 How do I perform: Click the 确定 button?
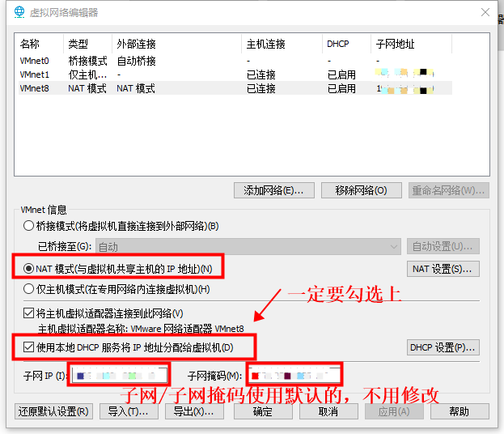coord(263,411)
